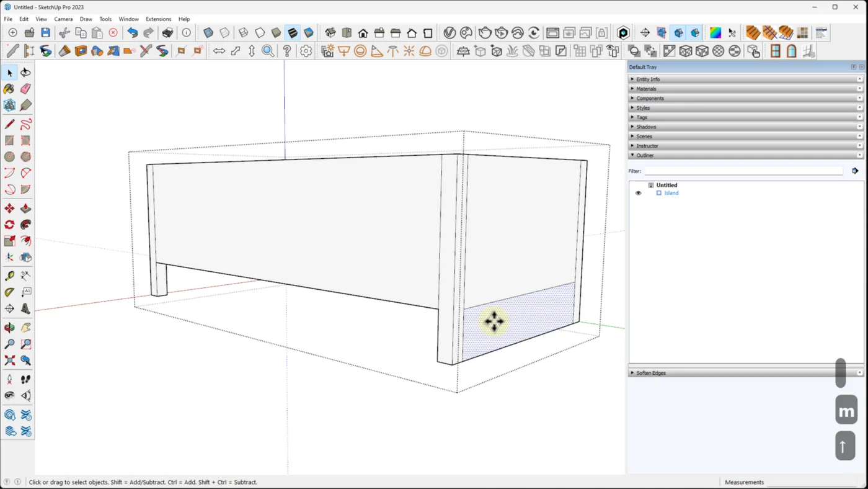This screenshot has width=868, height=489.
Task: Select the Tape Measure tool
Action: click(9, 276)
